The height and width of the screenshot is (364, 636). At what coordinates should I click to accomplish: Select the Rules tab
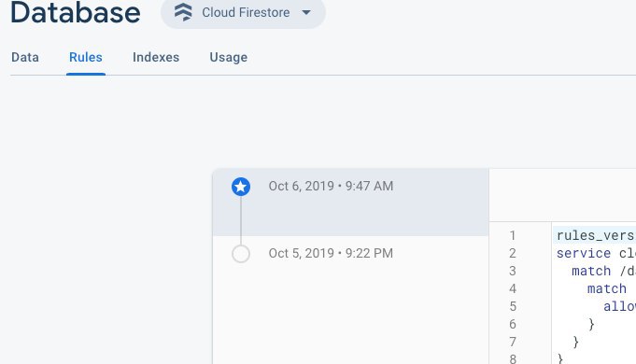point(86,57)
